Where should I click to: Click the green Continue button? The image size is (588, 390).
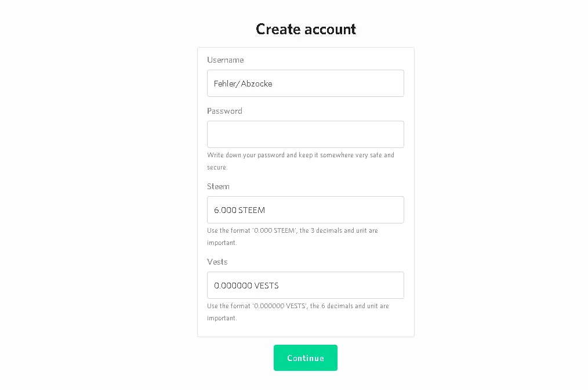coord(305,358)
